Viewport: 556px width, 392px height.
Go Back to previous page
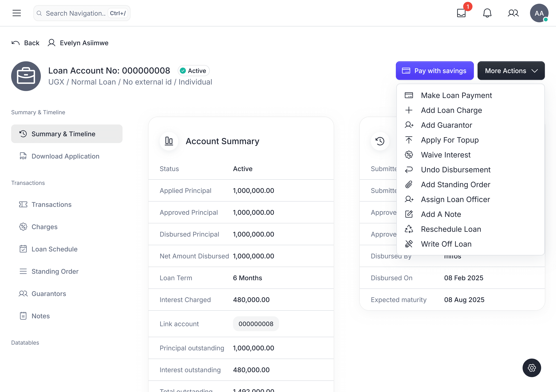click(x=26, y=43)
